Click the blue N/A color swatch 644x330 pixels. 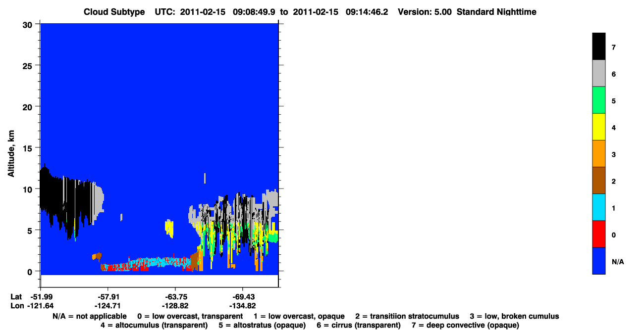pyautogui.click(x=599, y=260)
